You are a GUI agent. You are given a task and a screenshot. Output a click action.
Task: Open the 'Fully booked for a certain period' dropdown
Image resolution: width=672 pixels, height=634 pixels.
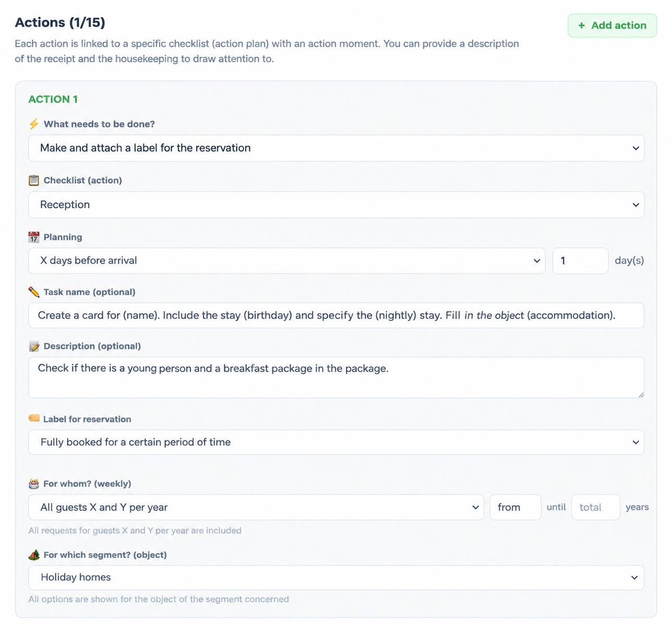336,442
